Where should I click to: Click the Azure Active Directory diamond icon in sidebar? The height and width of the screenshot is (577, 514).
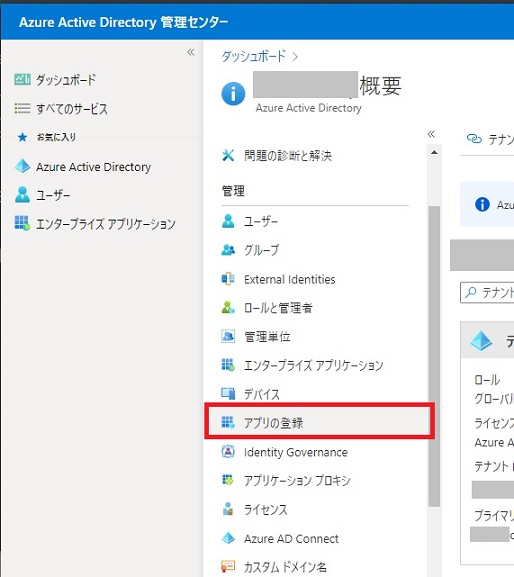pyautogui.click(x=22, y=166)
